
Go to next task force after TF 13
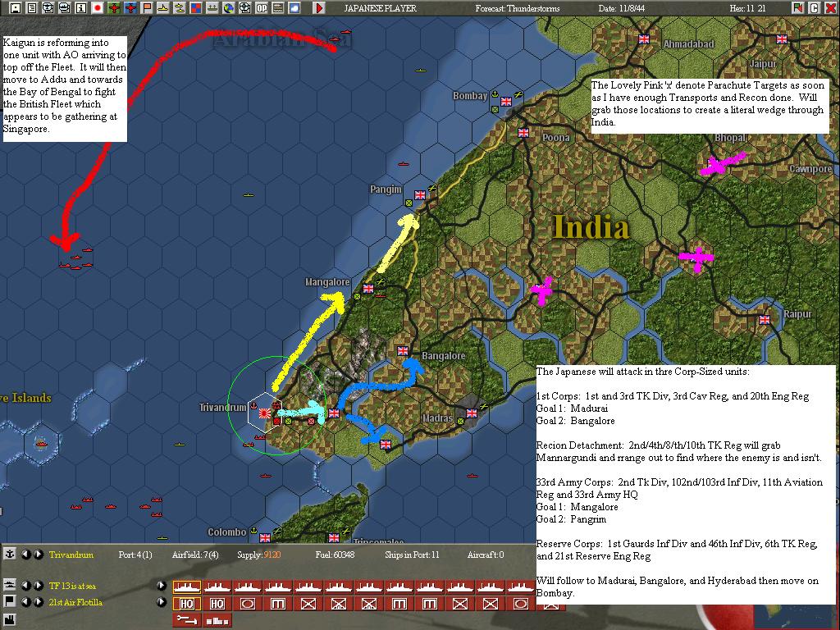tap(38, 586)
